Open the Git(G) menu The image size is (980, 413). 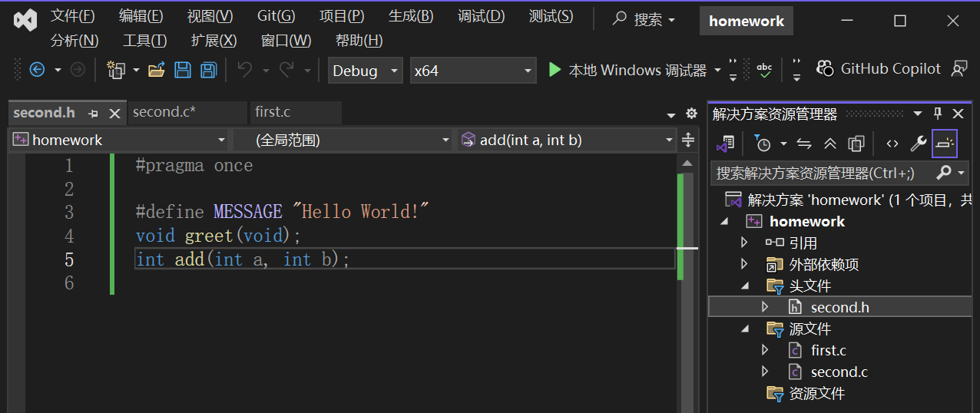tap(276, 16)
